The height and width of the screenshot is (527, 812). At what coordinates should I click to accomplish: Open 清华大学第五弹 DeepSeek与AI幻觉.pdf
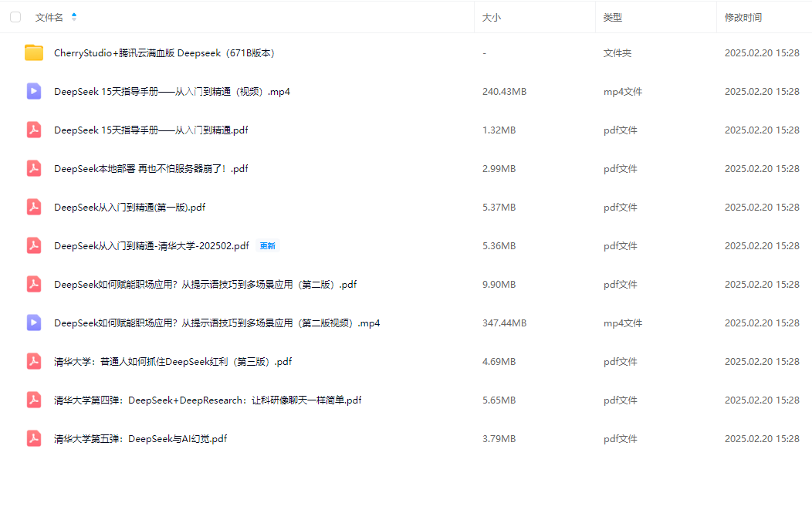coord(140,438)
